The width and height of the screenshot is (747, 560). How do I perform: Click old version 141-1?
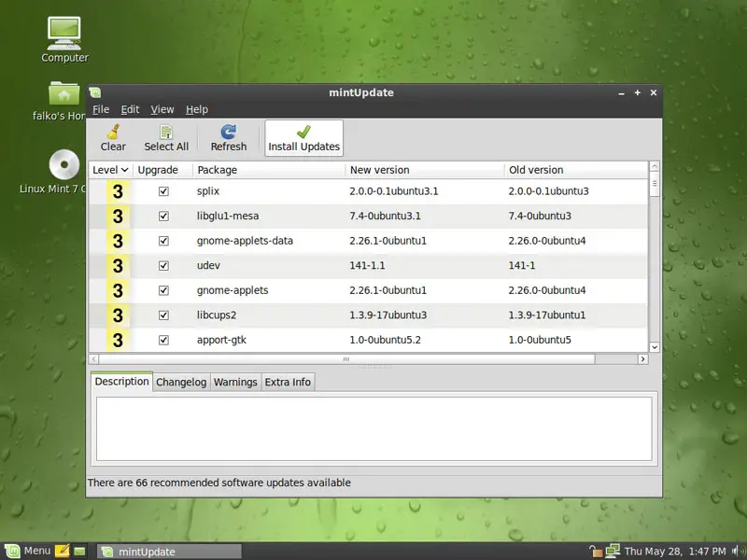(522, 266)
